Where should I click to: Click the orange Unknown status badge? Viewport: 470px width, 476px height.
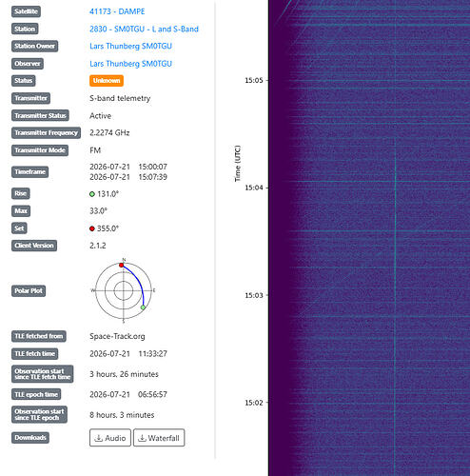click(107, 81)
